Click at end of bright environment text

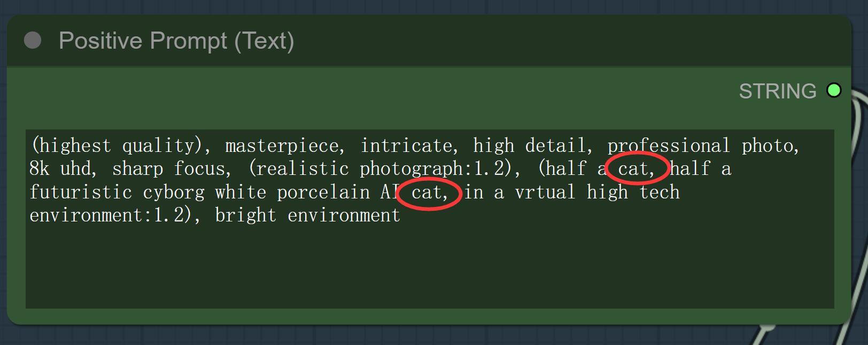click(x=400, y=216)
